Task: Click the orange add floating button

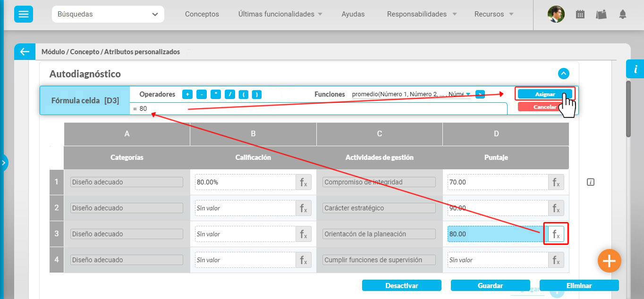Action: pos(609,261)
